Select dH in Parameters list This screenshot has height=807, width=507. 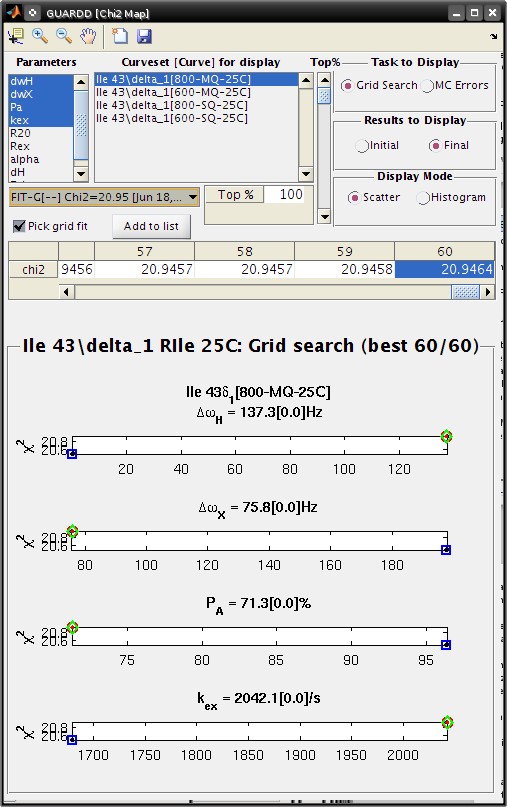point(41,172)
